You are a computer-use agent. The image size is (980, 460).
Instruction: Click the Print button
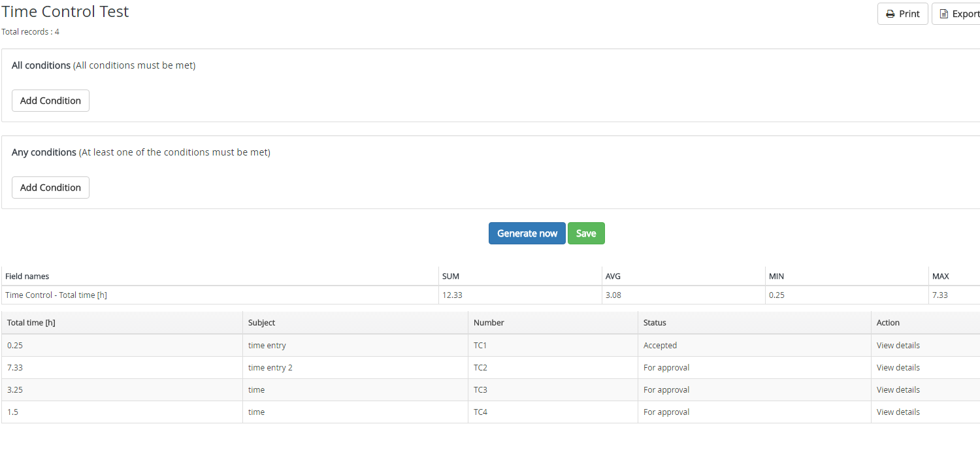tap(902, 14)
